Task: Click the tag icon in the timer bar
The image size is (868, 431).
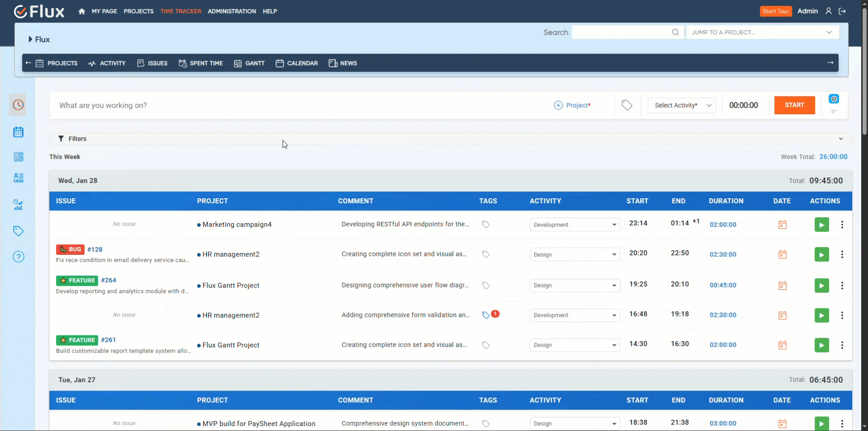Action: point(627,105)
